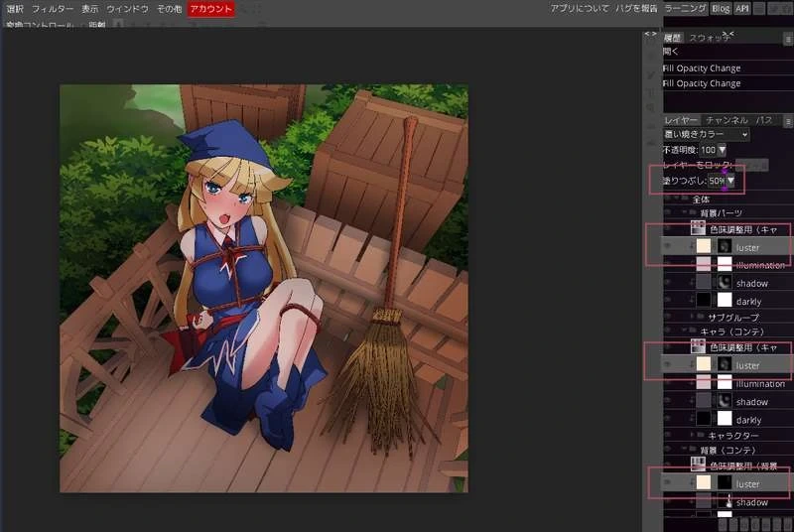The height and width of the screenshot is (532, 794).
Task: Click the ラーニング link
Action: [x=685, y=9]
